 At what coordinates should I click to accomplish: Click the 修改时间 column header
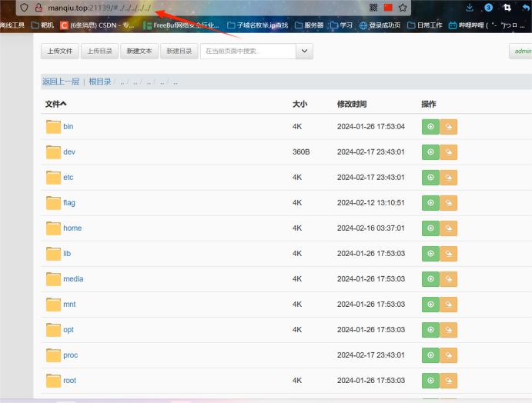pos(352,104)
